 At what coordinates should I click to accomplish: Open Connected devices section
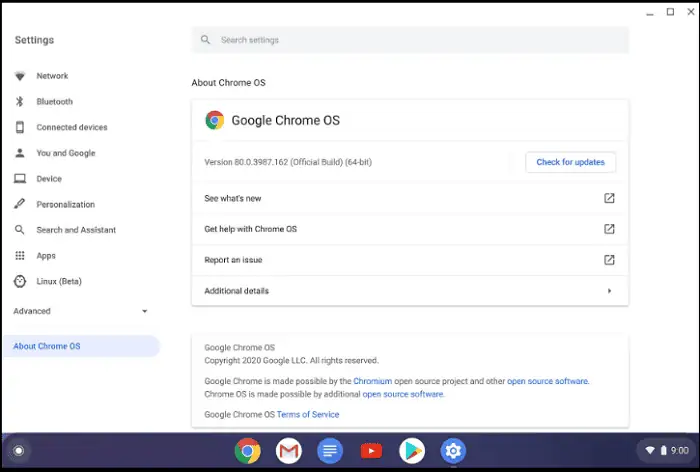[72, 127]
